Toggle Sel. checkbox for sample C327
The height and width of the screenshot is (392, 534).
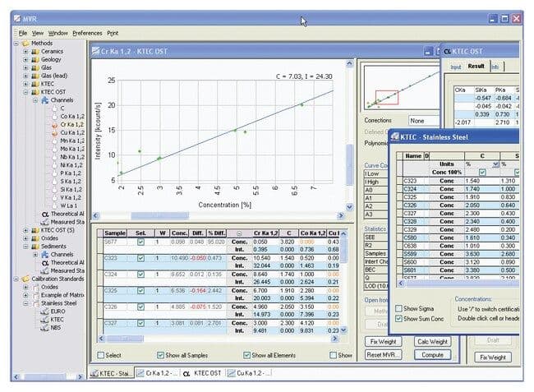pos(140,323)
